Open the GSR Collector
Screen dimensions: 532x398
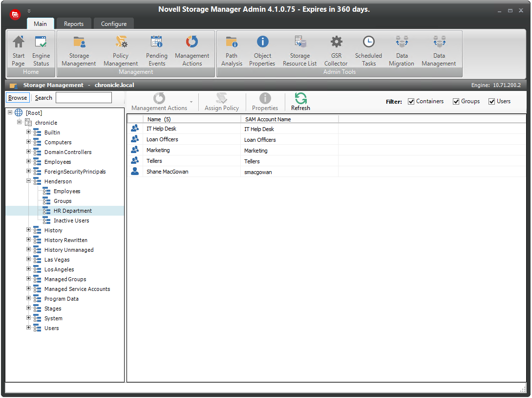tap(336, 51)
